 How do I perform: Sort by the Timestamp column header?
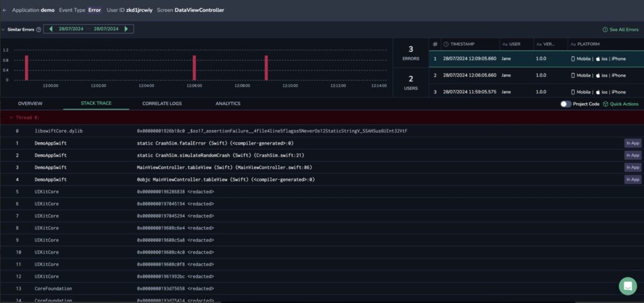tap(462, 44)
